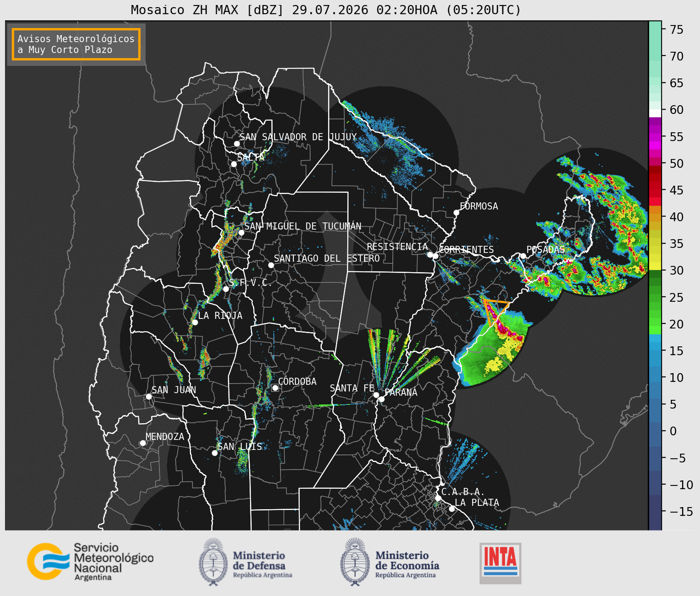Click the San Miguel de Tucumán label
700x596 pixels.
click(x=303, y=226)
